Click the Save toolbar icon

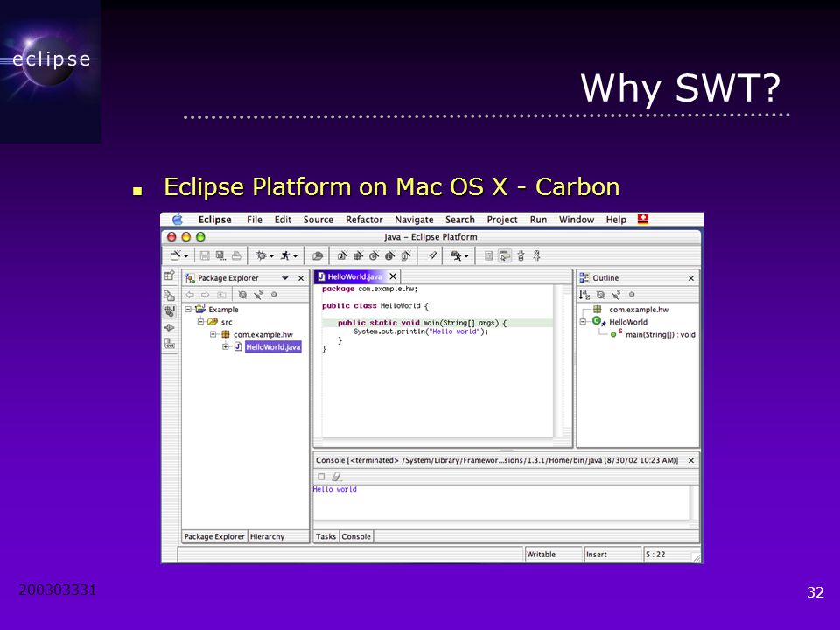click(x=205, y=256)
